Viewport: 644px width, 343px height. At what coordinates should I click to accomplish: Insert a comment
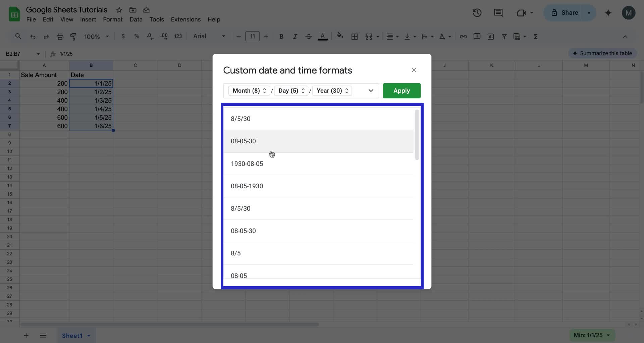click(x=477, y=36)
